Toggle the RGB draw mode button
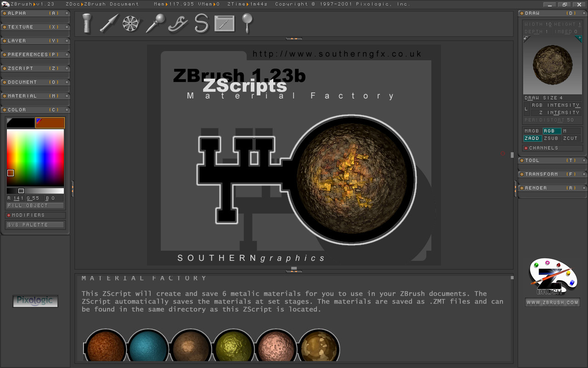The image size is (588, 368). [552, 131]
